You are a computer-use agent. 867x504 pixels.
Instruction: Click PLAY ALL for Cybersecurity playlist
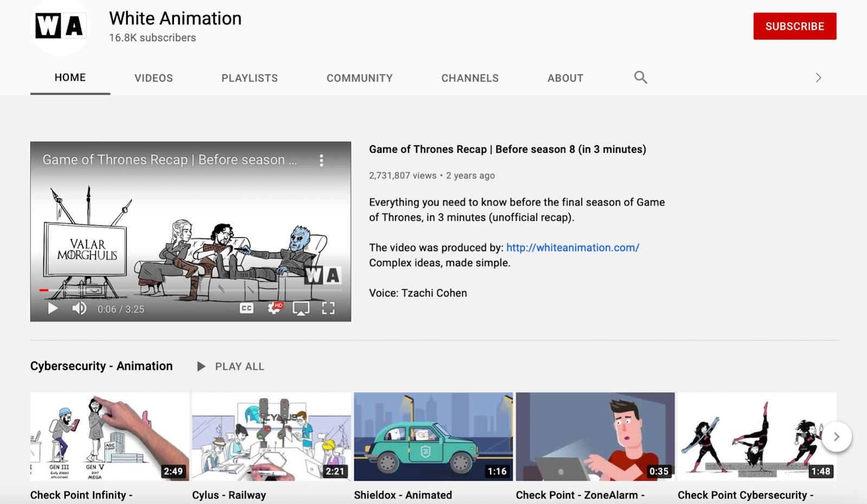click(230, 366)
